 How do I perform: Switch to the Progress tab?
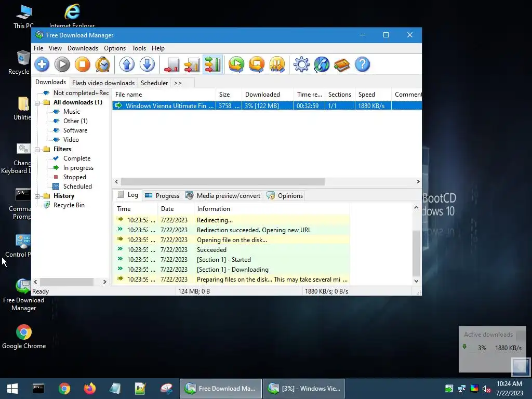coord(162,196)
